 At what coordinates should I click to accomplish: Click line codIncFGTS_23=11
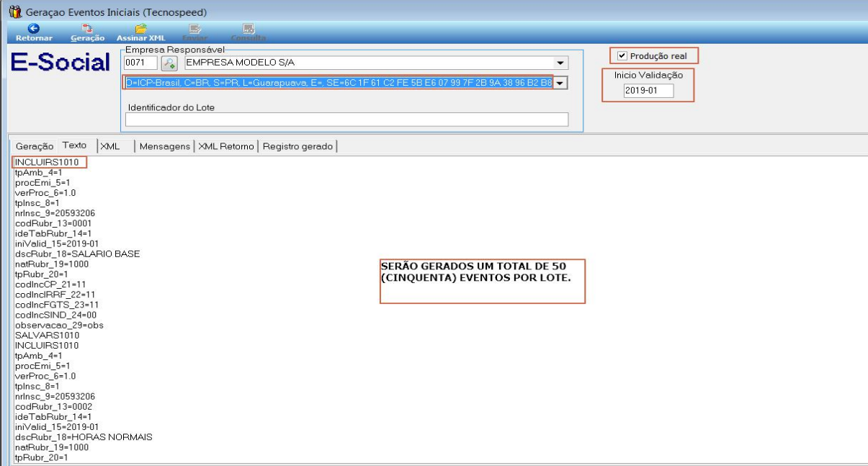coord(56,305)
